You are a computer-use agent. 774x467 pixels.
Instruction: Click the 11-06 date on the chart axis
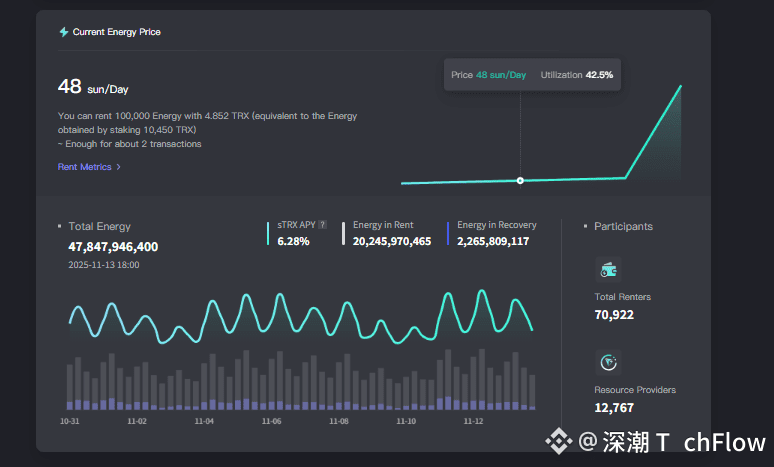click(271, 422)
